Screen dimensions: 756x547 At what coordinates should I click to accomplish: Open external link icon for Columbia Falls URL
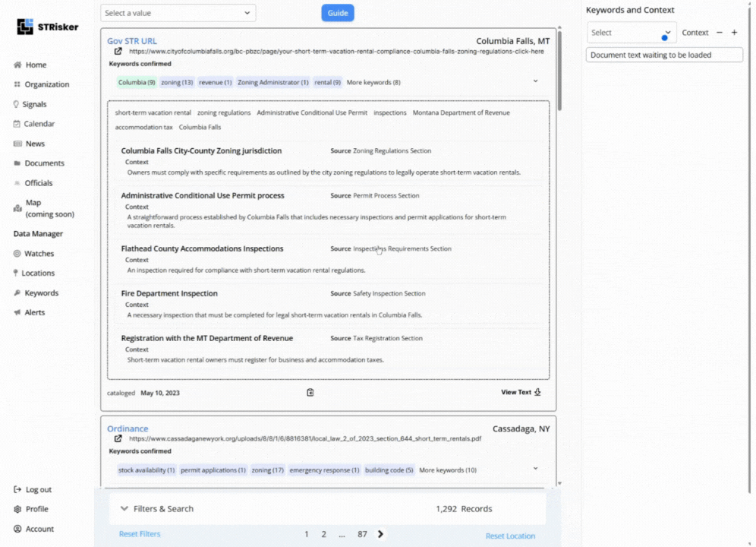click(x=118, y=51)
